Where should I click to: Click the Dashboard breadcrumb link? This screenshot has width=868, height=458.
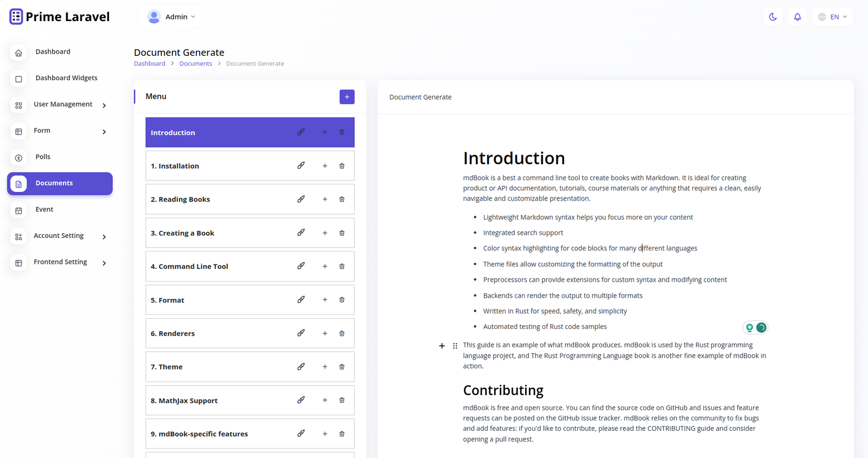tap(150, 64)
